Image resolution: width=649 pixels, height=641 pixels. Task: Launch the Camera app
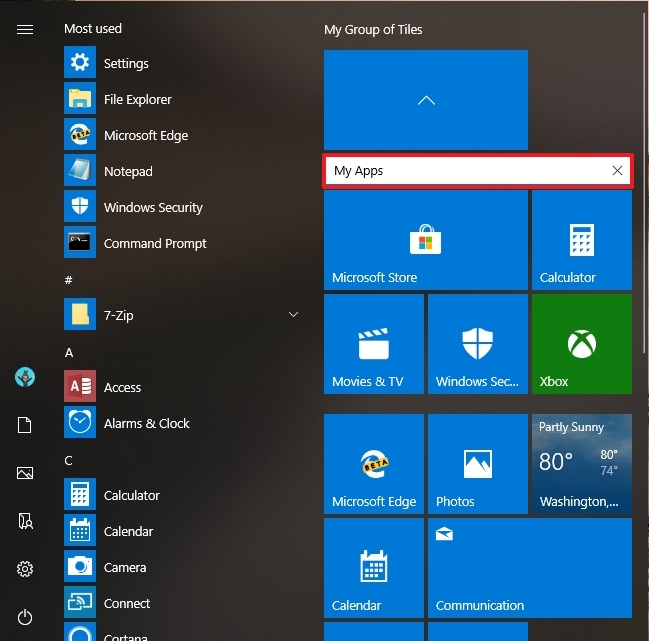(105, 567)
